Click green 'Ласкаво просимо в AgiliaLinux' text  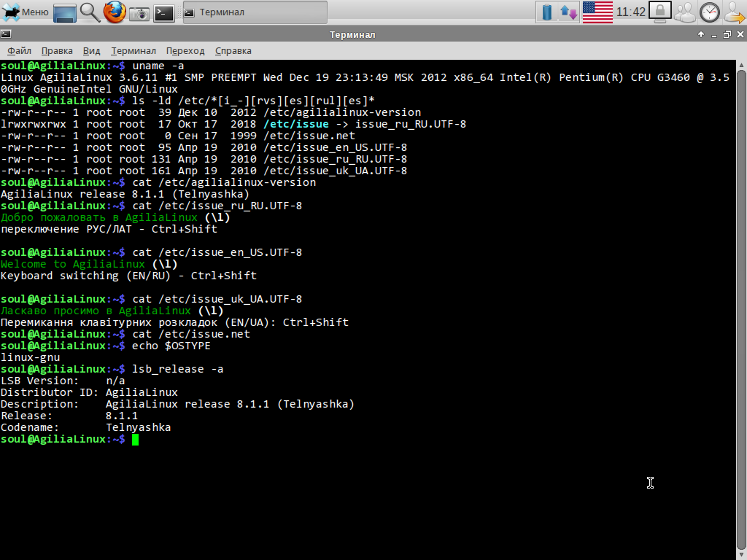pyautogui.click(x=96, y=311)
